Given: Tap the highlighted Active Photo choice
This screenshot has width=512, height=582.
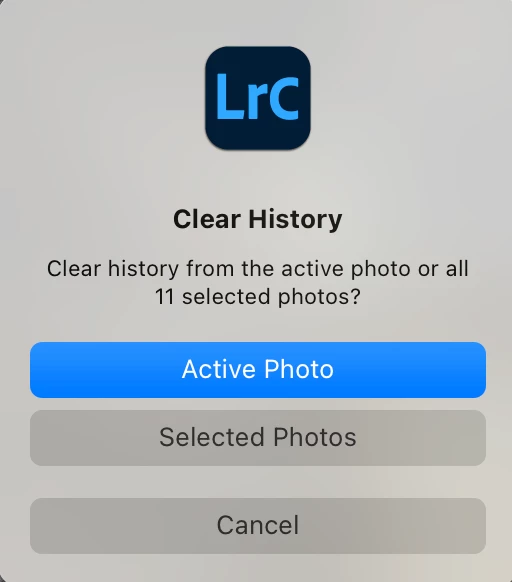Looking at the screenshot, I should 258,370.
